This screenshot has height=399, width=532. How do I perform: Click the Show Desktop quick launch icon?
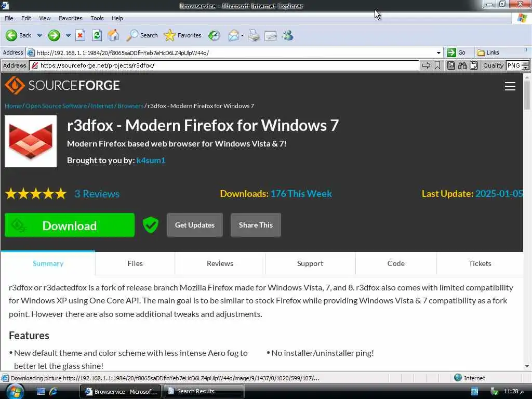pyautogui.click(x=41, y=392)
